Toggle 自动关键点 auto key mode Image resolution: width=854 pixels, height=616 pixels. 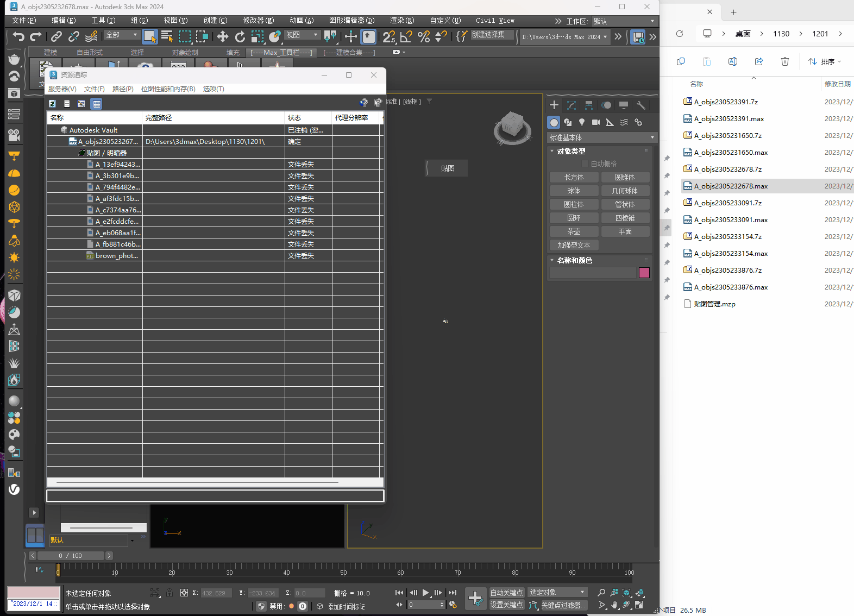pyautogui.click(x=506, y=593)
